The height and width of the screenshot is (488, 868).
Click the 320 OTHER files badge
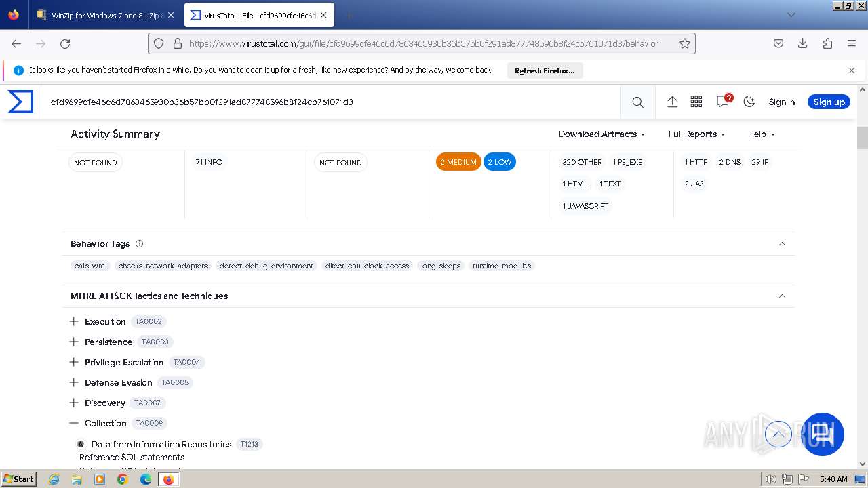582,162
